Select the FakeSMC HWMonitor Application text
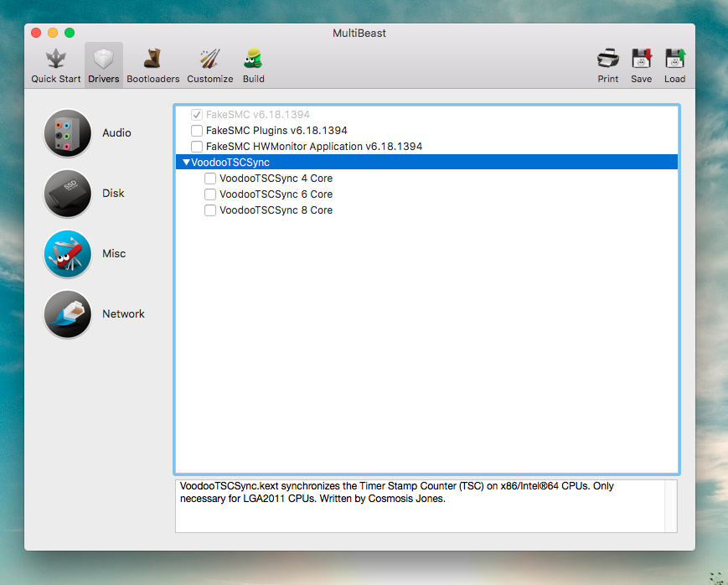Image resolution: width=728 pixels, height=585 pixels. coord(314,147)
